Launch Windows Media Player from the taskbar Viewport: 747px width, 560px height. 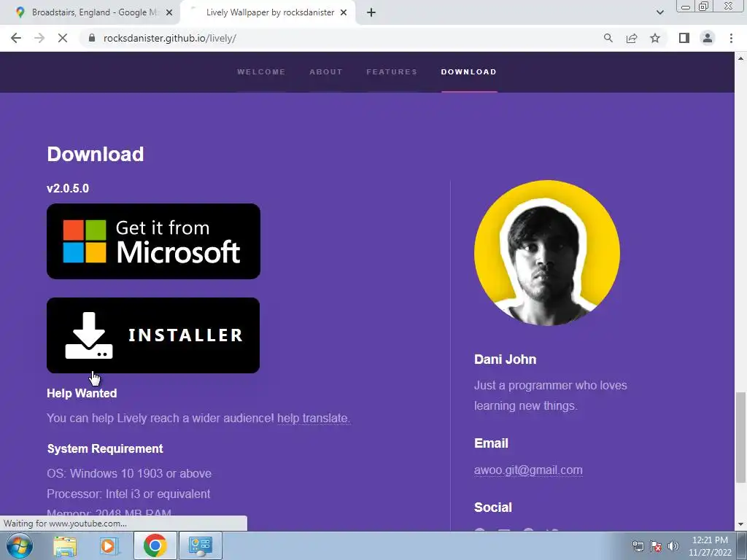coord(109,545)
